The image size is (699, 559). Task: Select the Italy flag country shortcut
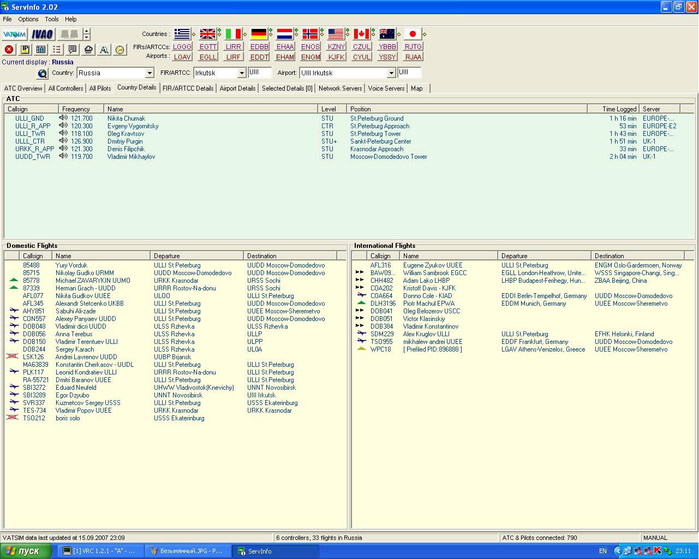click(x=233, y=34)
